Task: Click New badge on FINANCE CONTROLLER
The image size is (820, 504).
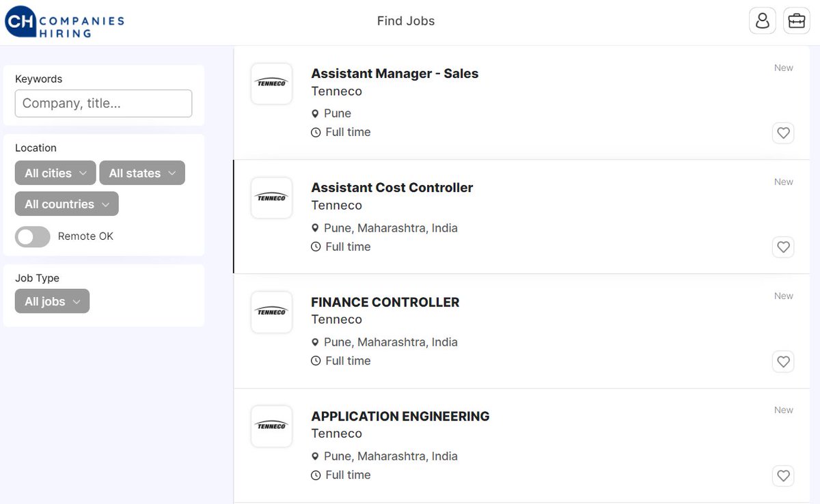Action: click(x=784, y=296)
